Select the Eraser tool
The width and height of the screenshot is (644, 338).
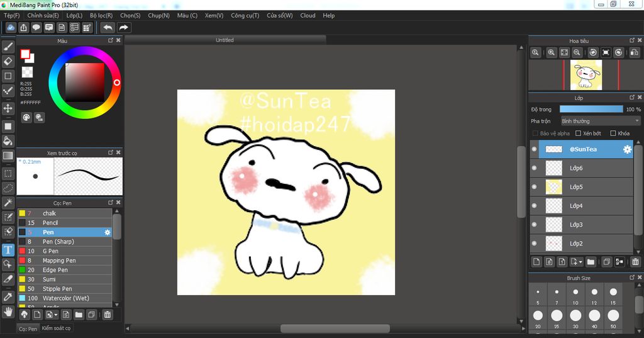(8, 61)
